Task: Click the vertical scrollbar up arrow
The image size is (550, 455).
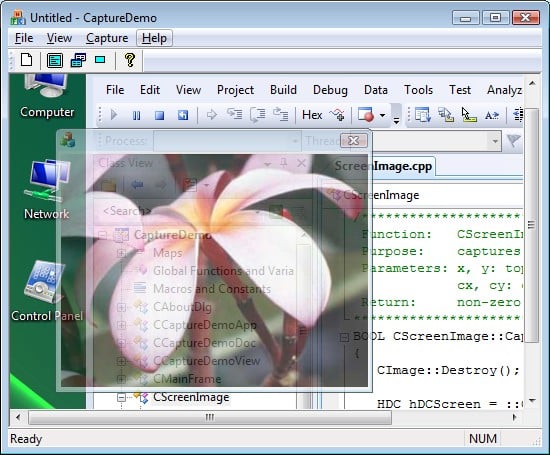Action: tap(532, 83)
